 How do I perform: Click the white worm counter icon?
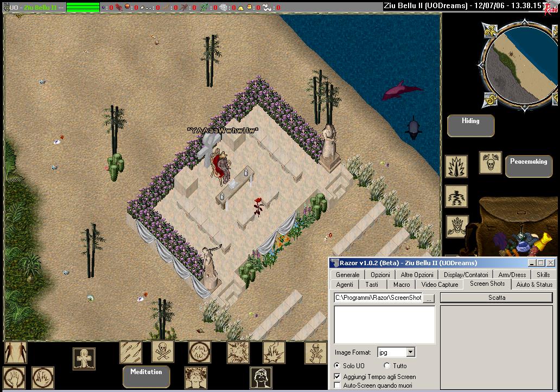(267, 7)
